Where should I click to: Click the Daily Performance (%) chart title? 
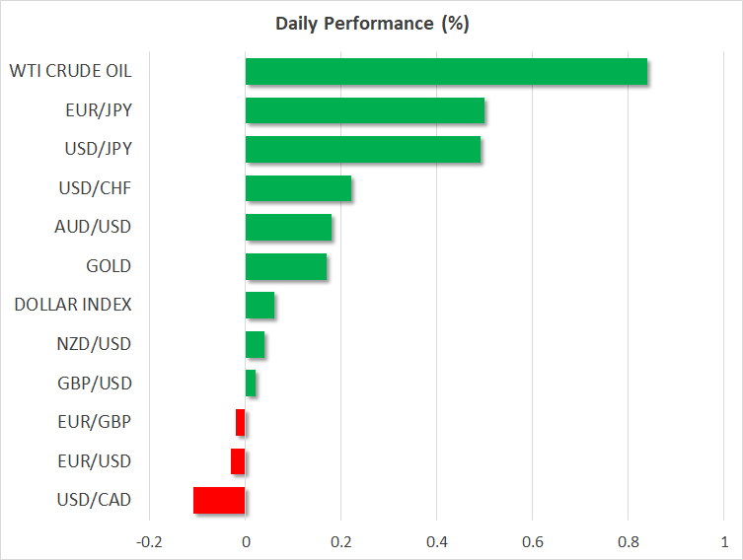tap(371, 25)
